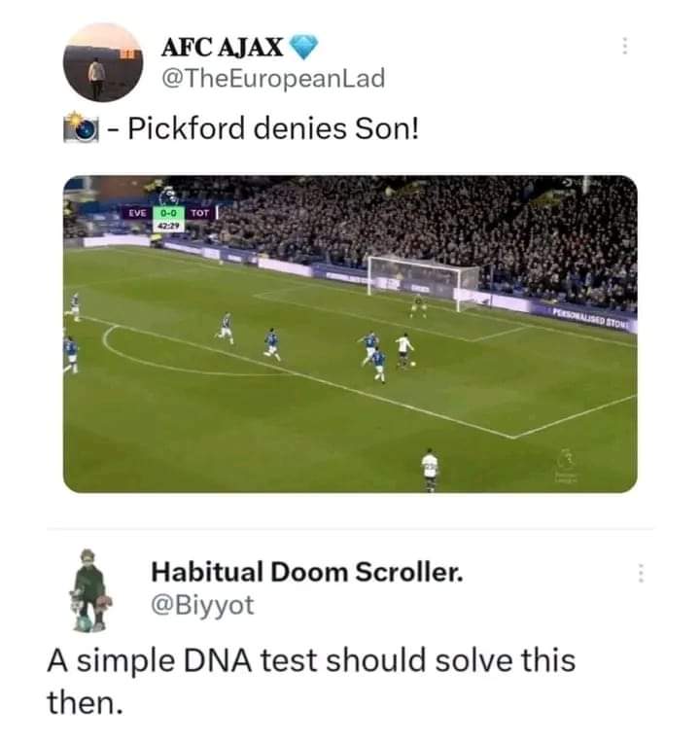Click the 0-0 score on the scoreboard
The image size is (700, 742).
168,213
